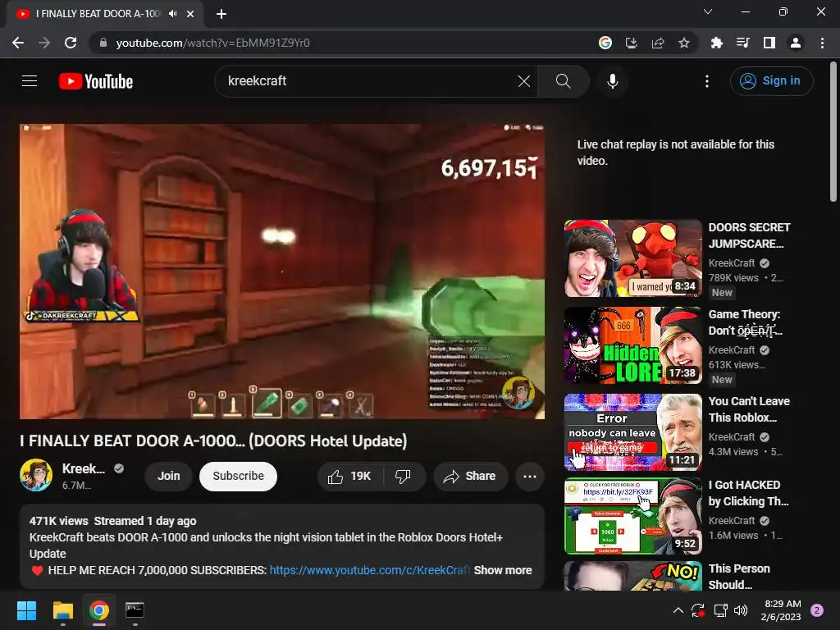Open clock and date 8:29 AM
The image size is (840, 630).
[x=782, y=610]
